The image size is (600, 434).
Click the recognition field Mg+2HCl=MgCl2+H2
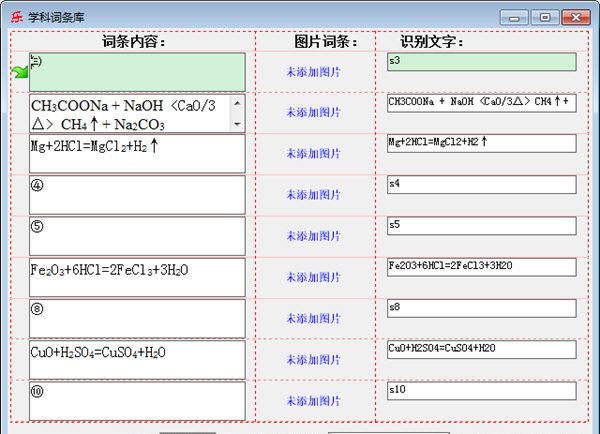point(482,144)
